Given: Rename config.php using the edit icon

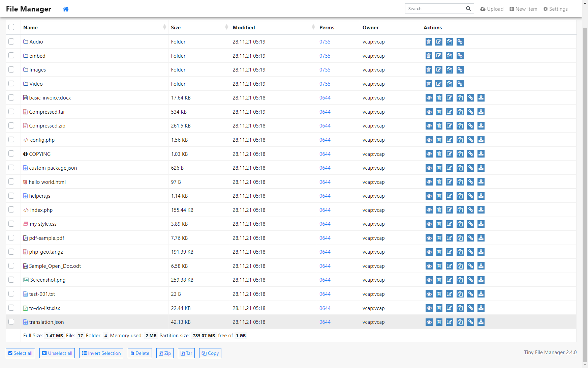Looking at the screenshot, I should (450, 140).
